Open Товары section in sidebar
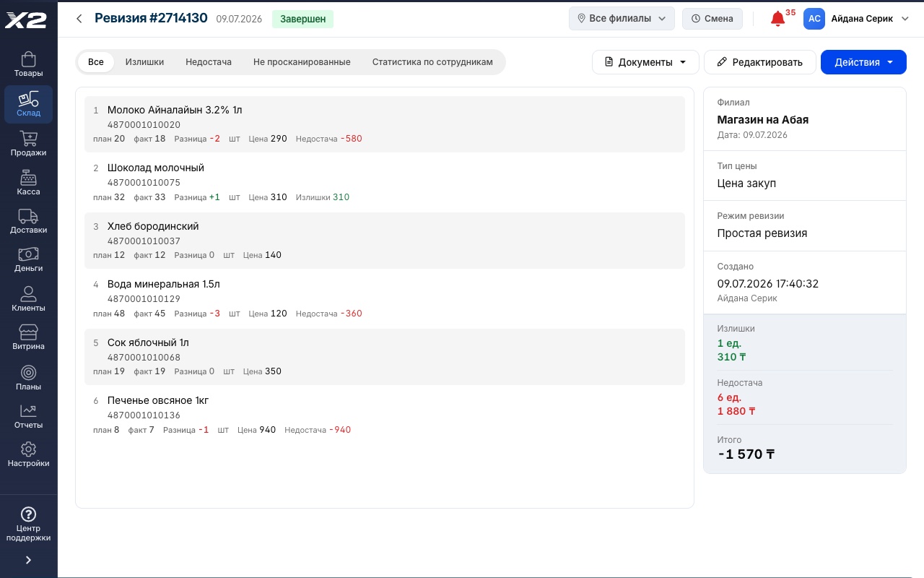The width and height of the screenshot is (924, 578). [28, 65]
